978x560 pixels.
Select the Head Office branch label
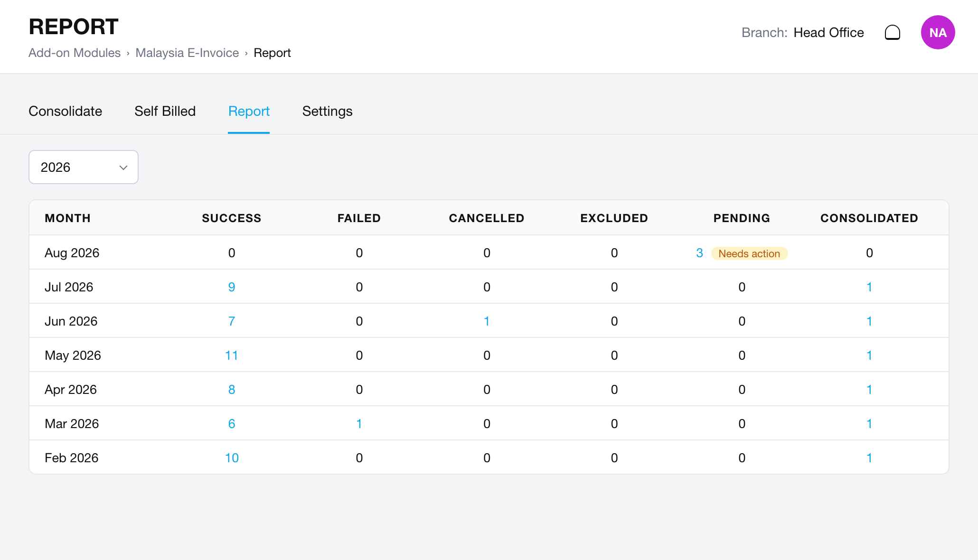[828, 32]
